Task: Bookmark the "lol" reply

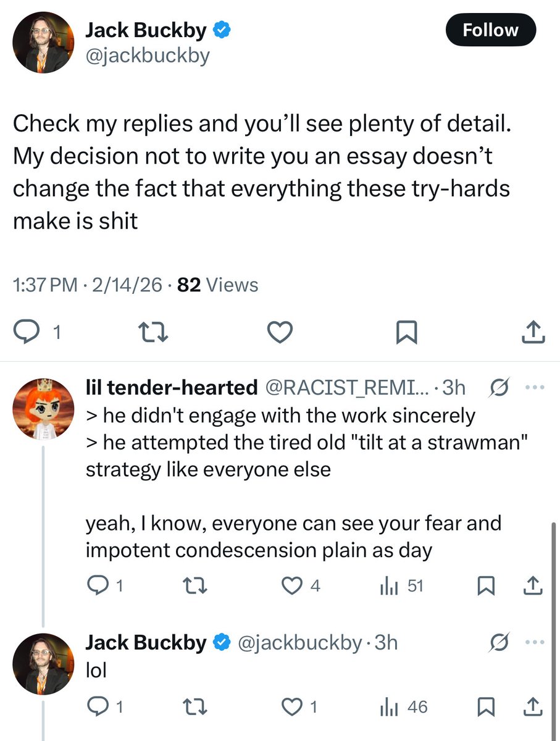Action: pyautogui.click(x=486, y=707)
